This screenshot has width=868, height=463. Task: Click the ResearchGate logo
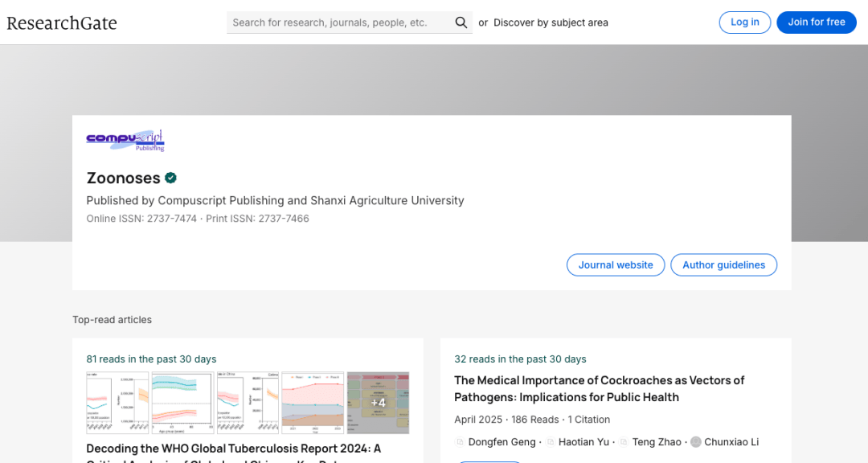(62, 23)
